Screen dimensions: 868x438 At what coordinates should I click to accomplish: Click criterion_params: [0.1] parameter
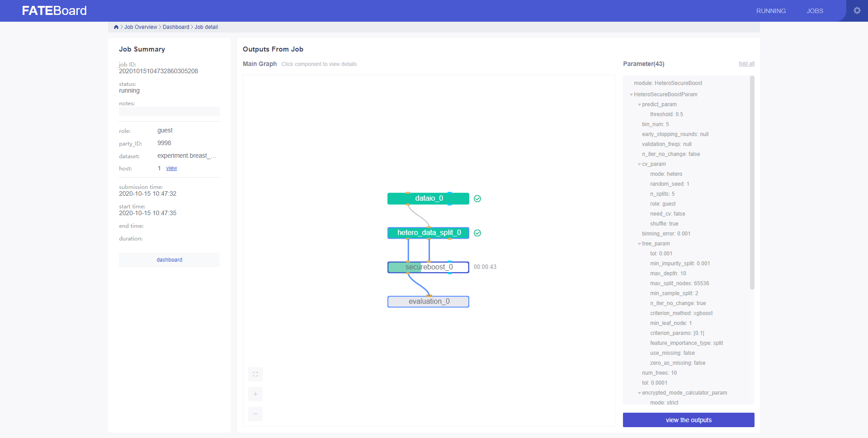point(677,333)
